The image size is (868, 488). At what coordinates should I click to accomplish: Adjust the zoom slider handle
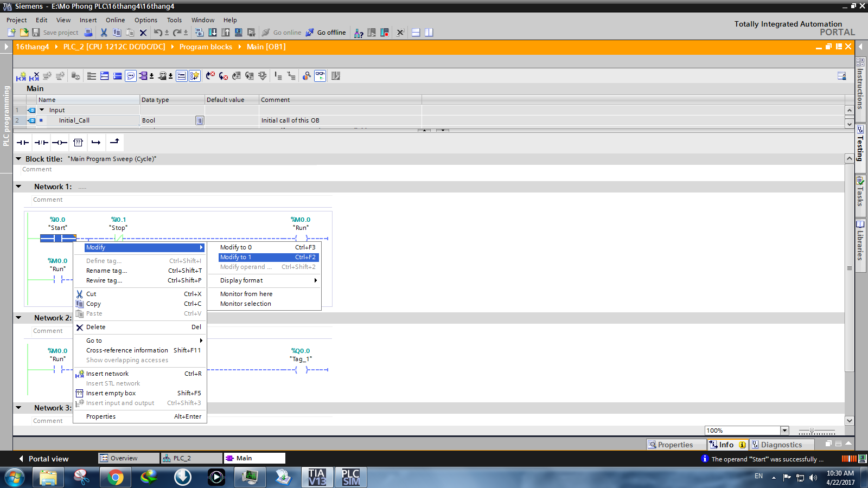(x=812, y=431)
